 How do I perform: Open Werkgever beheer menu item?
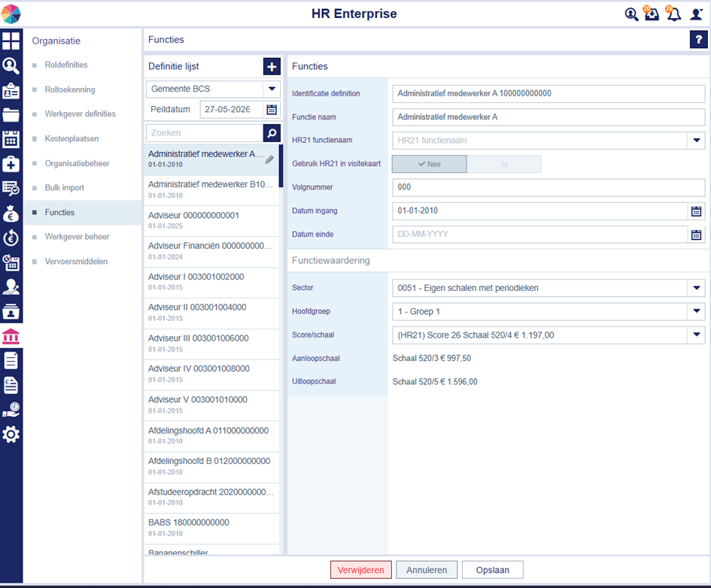pos(77,237)
